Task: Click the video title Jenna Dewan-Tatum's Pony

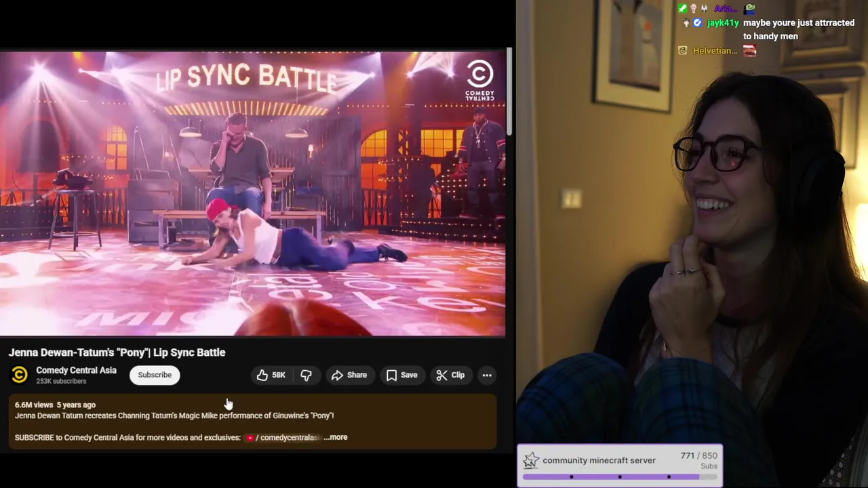Action: [117, 352]
